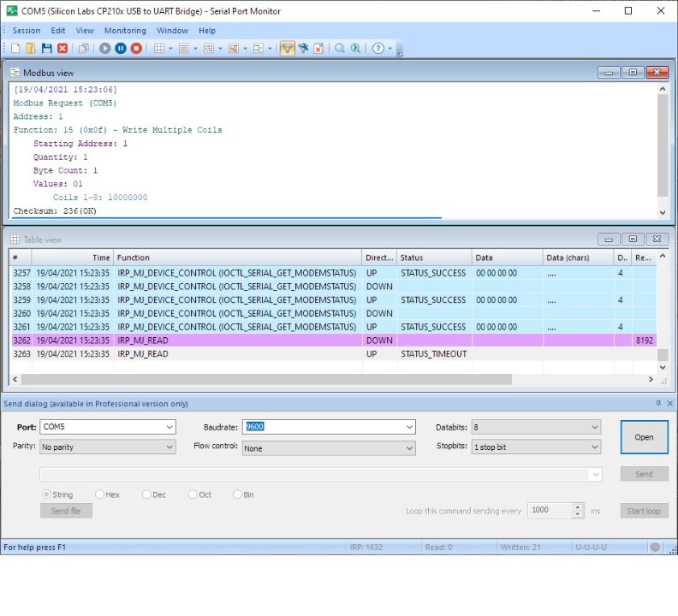This screenshot has width=678, height=616.
Task: Pin the Send dialog panel
Action: pyautogui.click(x=658, y=403)
